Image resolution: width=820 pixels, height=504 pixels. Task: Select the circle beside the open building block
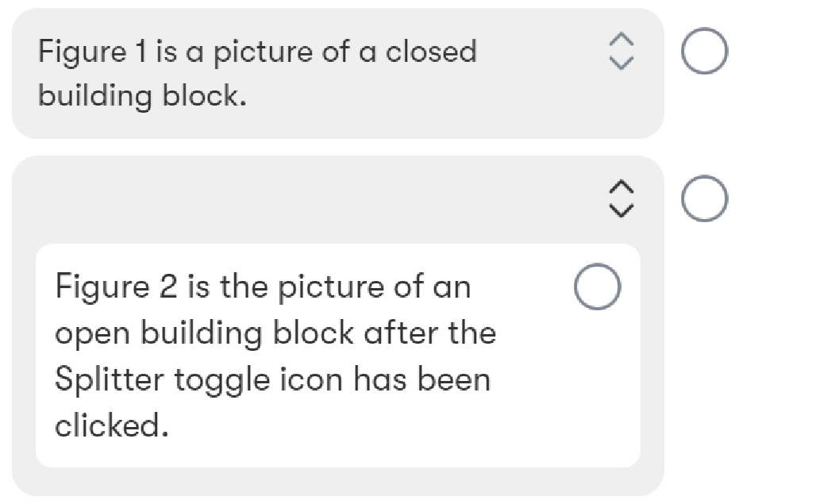704,198
